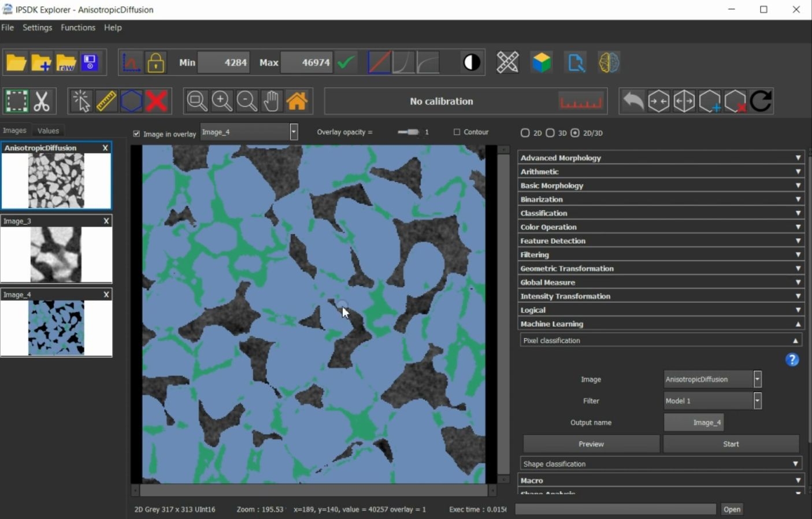812x519 pixels.
Task: Click the Preview button
Action: coord(591,444)
